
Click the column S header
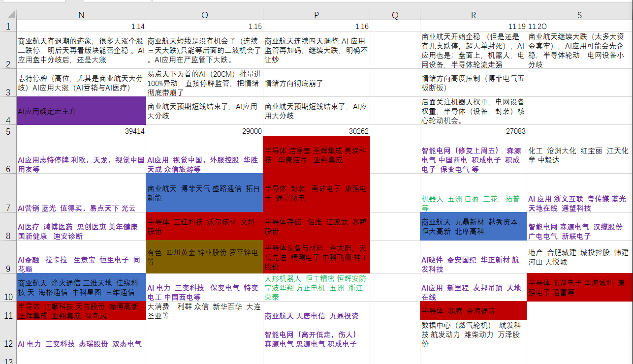[579, 15]
